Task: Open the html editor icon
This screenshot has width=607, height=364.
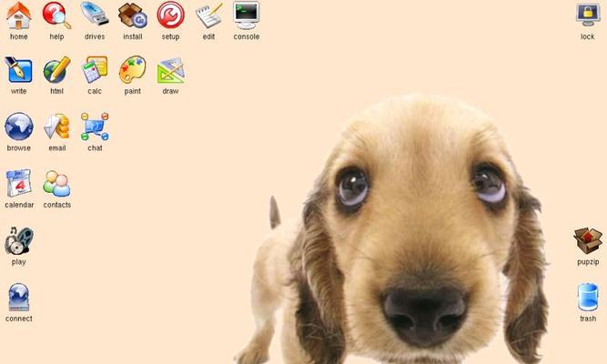Action: click(56, 70)
